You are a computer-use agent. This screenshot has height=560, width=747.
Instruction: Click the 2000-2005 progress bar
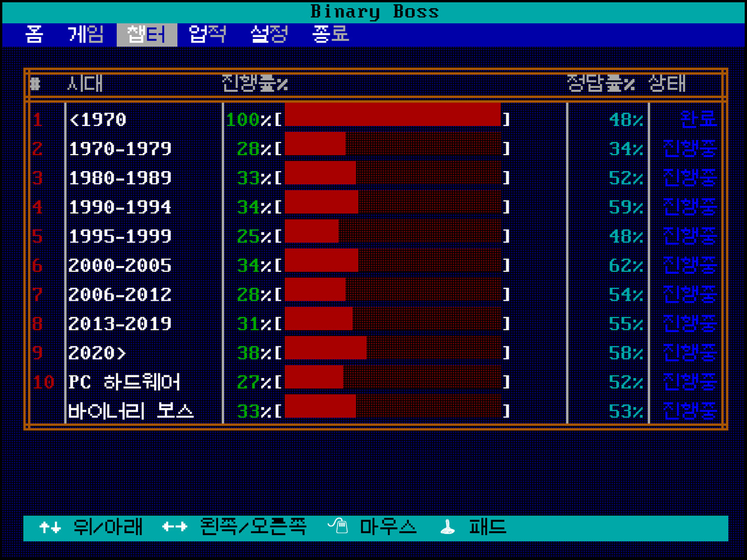[393, 265]
